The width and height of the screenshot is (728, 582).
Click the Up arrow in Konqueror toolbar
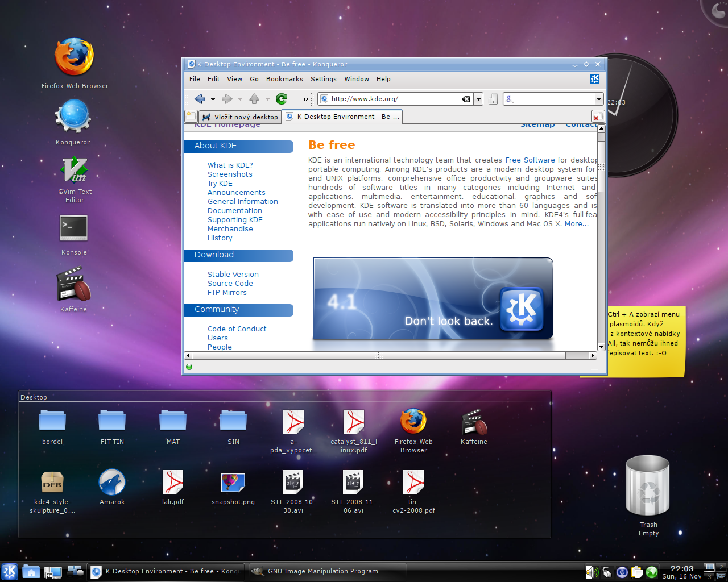coord(254,99)
